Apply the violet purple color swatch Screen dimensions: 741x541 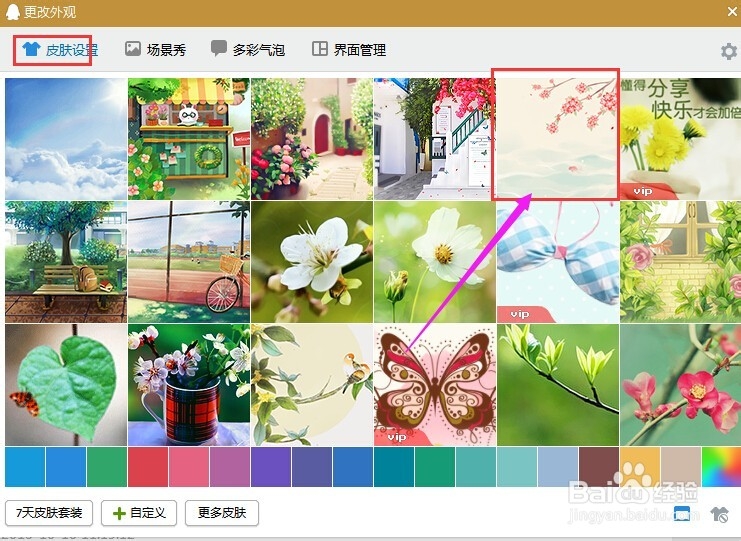[271, 467]
